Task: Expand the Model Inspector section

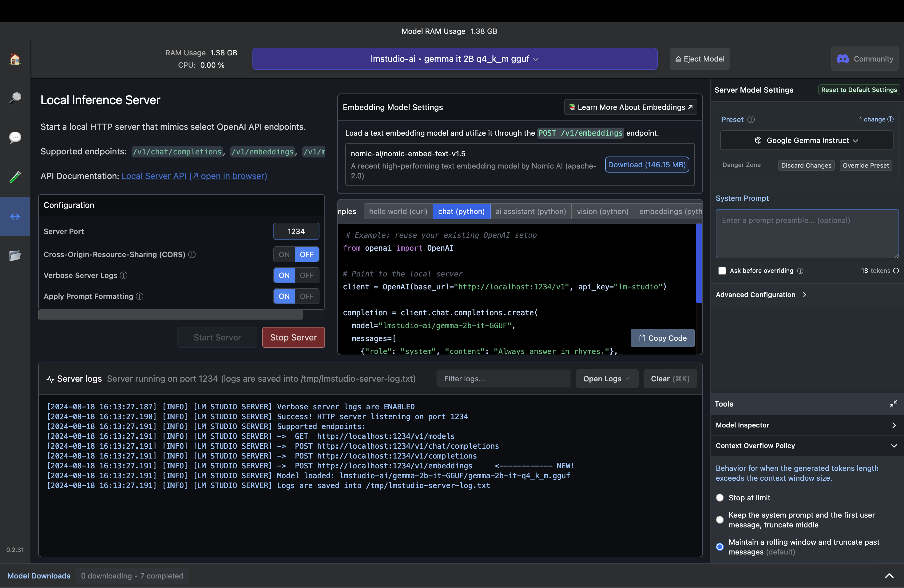Action: click(x=807, y=425)
